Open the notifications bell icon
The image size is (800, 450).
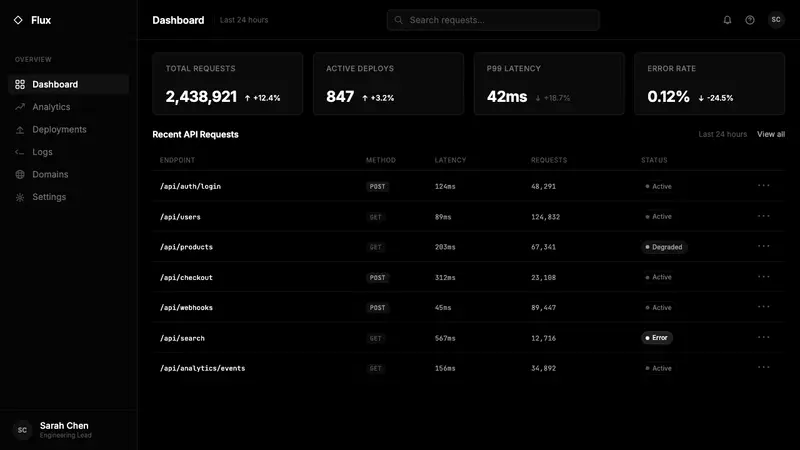coord(727,20)
